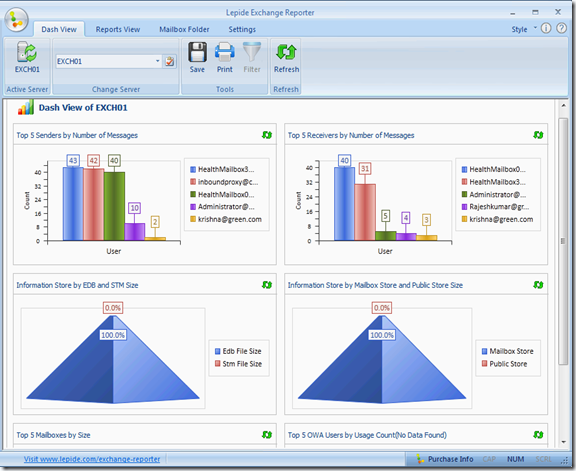Click the vertical scrollbar up arrow
Viewport: 576px width, 471px height.
pyautogui.click(x=564, y=105)
